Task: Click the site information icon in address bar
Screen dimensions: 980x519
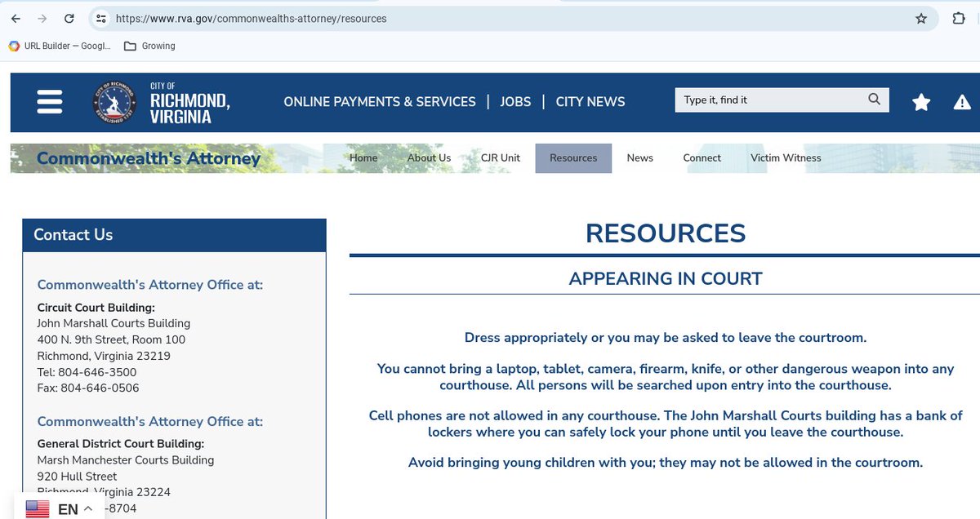Action: [100, 18]
